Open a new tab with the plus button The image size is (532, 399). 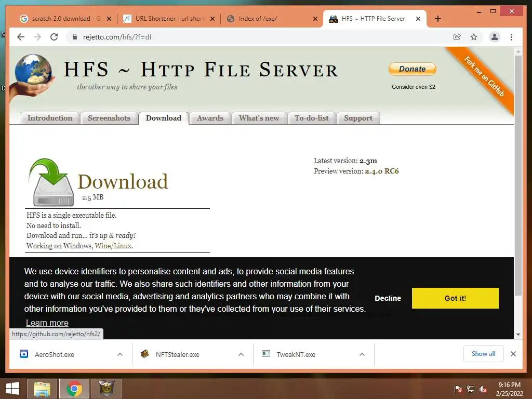(x=437, y=19)
